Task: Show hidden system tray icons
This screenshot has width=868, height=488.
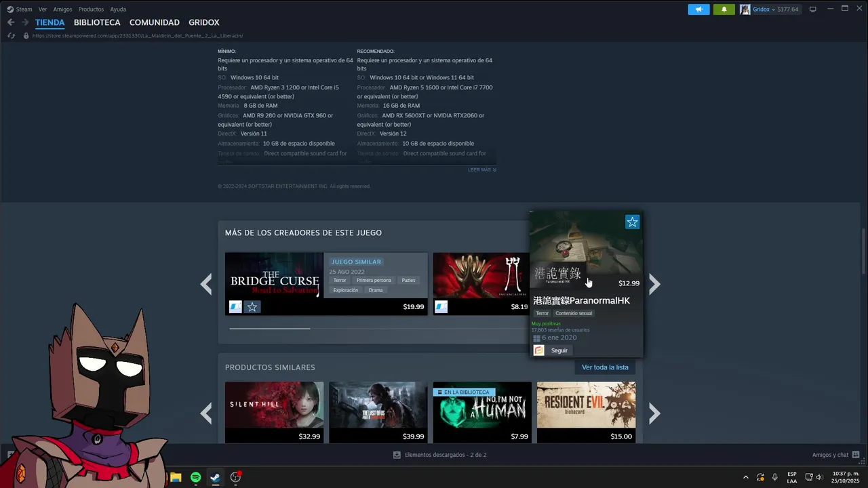Action: [746, 477]
